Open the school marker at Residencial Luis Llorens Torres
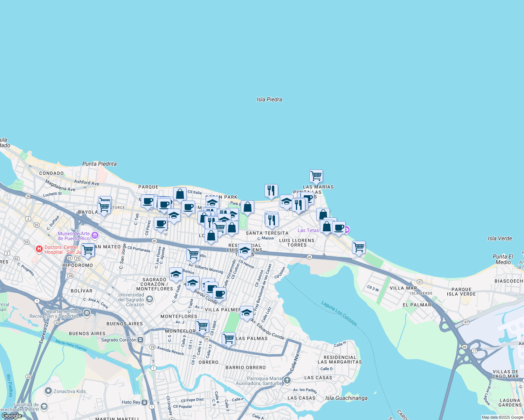This screenshot has height=420, width=524. [245, 250]
